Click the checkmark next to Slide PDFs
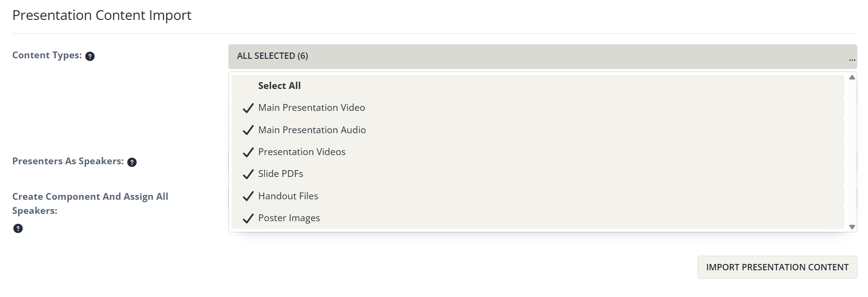 point(248,174)
